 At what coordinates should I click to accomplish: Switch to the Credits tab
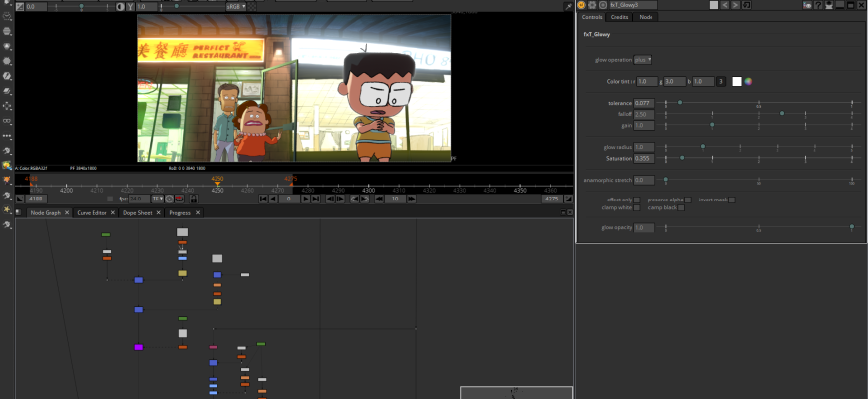tap(619, 17)
